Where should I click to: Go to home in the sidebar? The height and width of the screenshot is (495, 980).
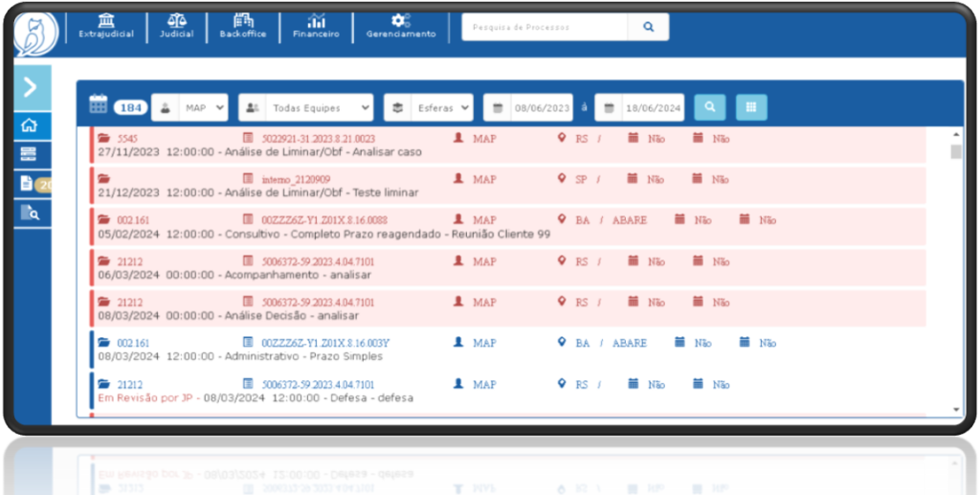tap(30, 125)
